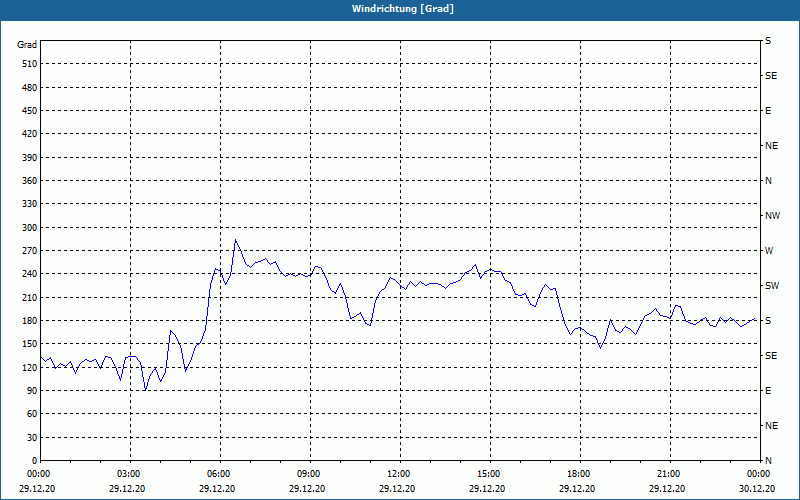Click the 12:00 time axis label
Viewport: 800px width, 500px height.
tap(396, 474)
